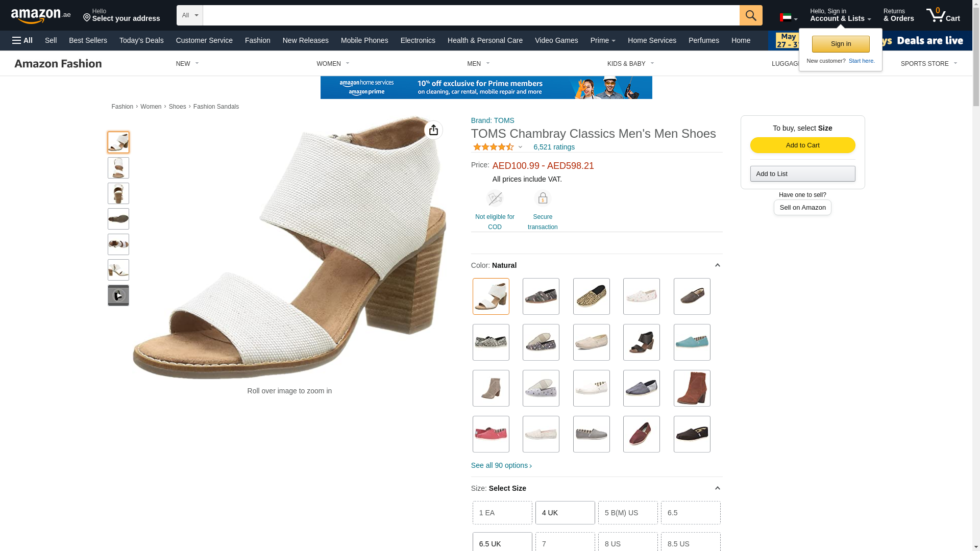
Task: Click the share icon on product image
Action: [x=433, y=130]
